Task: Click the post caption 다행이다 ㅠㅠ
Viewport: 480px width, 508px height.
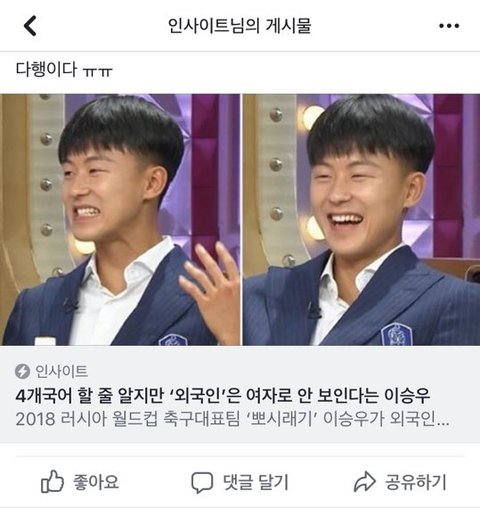Action: (64, 69)
